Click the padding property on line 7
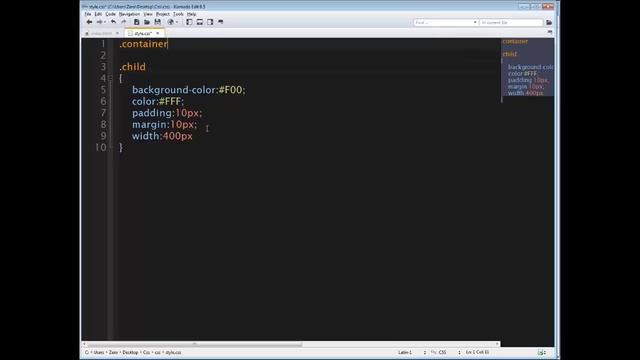Screen dimensions: 640x360 coord(152,113)
